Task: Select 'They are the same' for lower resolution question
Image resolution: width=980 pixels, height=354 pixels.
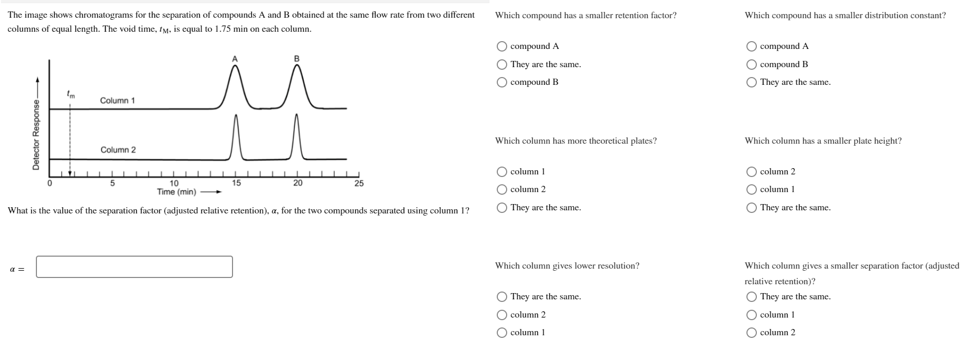Action: coord(501,297)
